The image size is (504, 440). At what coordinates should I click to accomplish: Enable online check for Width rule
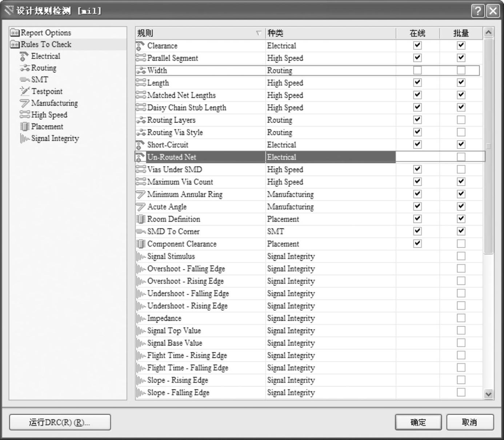click(417, 70)
